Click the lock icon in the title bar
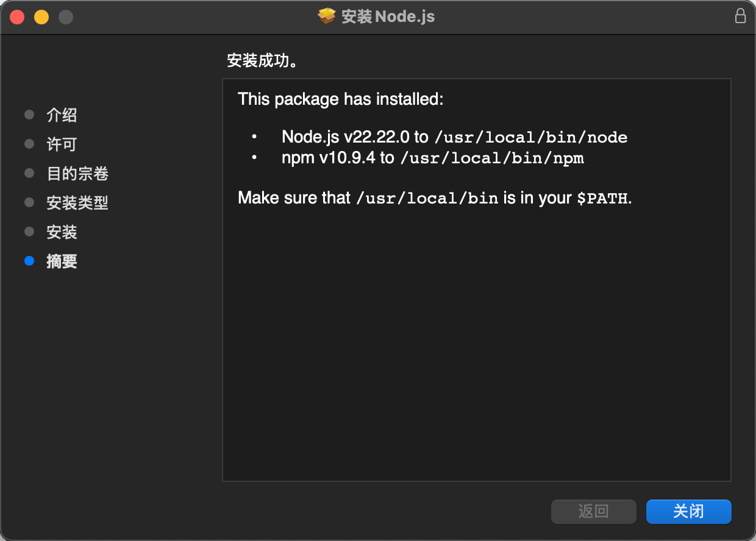Screen dimensions: 756x541 [x=740, y=16]
